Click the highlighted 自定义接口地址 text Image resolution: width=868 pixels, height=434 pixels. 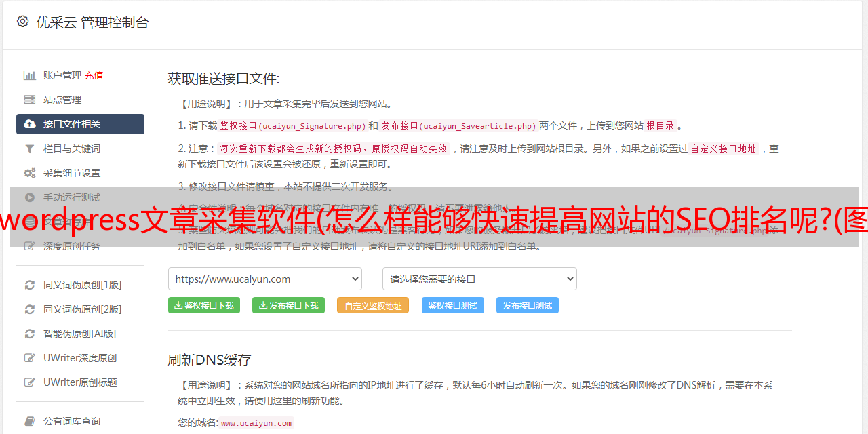tap(724, 149)
